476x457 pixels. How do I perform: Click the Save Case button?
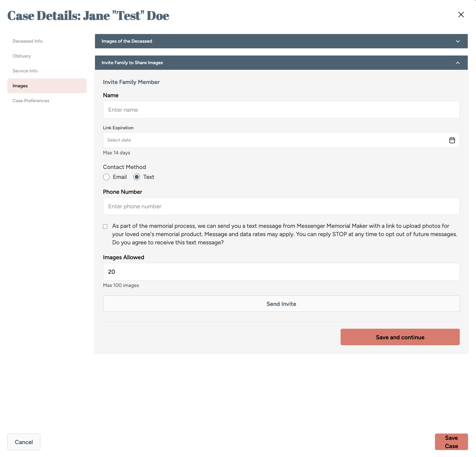[451, 442]
